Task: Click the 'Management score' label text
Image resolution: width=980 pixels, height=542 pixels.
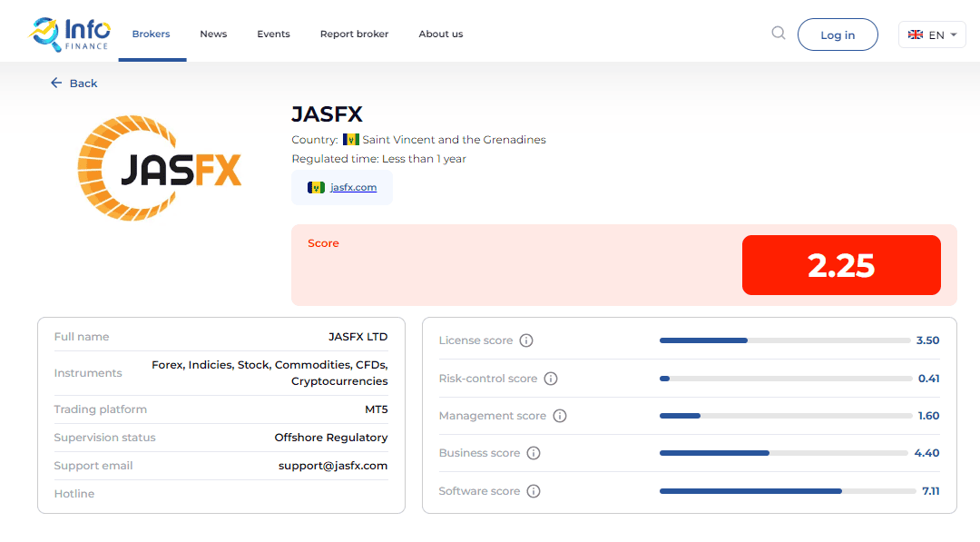Action: click(493, 416)
